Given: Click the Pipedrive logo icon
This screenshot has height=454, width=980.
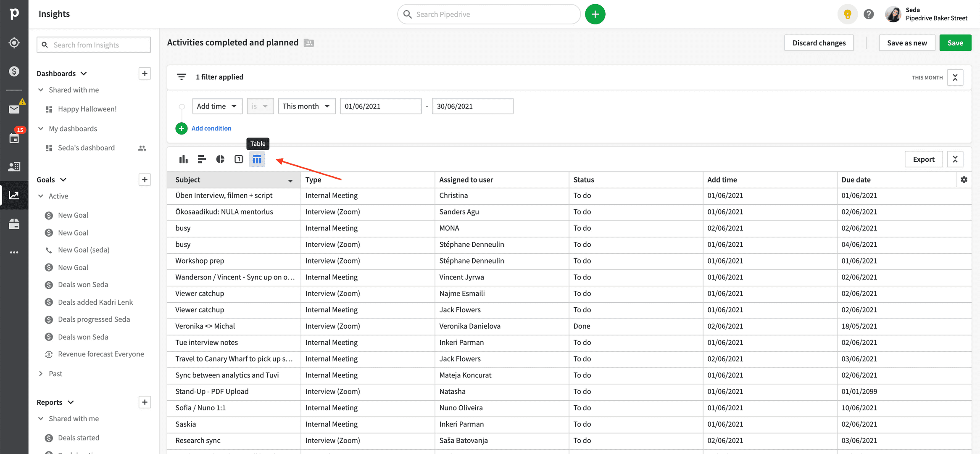Looking at the screenshot, I should (x=14, y=14).
